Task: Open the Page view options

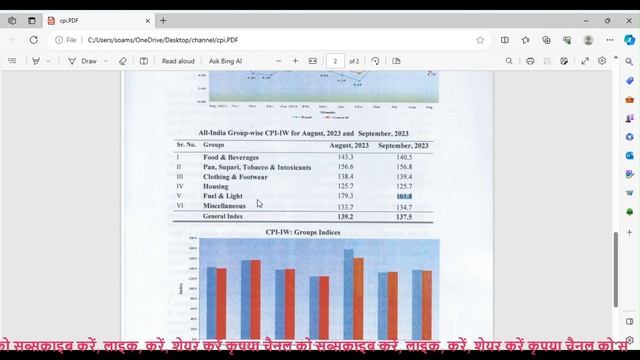Action: click(x=396, y=61)
